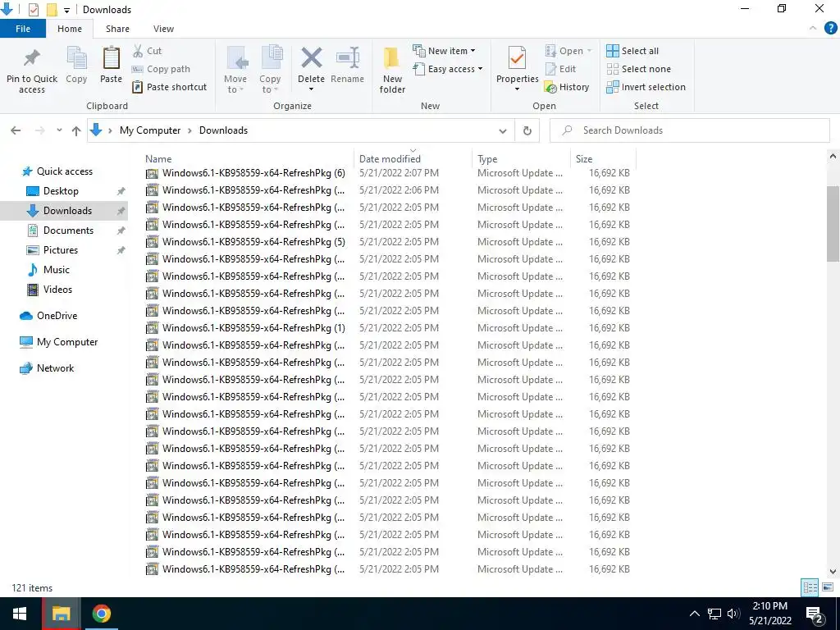Open the Easy access dropdown
Image resolution: width=840 pixels, height=630 pixels.
[x=448, y=69]
